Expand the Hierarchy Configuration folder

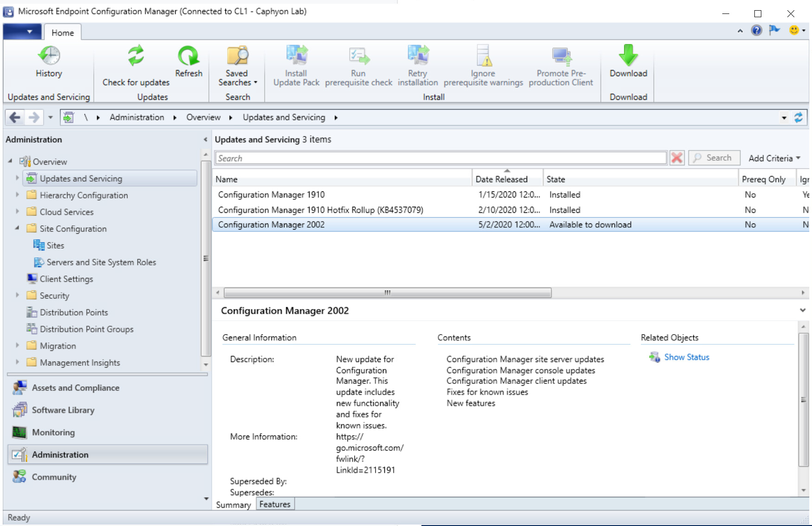(17, 195)
